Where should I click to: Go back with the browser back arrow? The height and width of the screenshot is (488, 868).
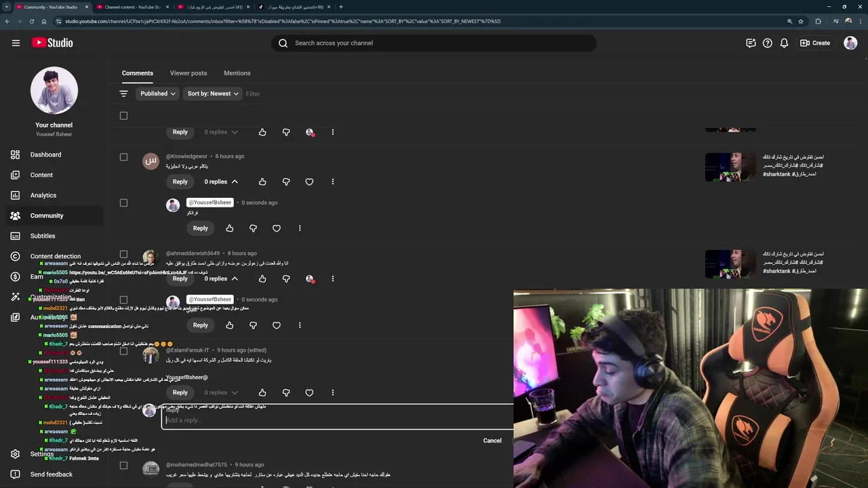pyautogui.click(x=7, y=21)
